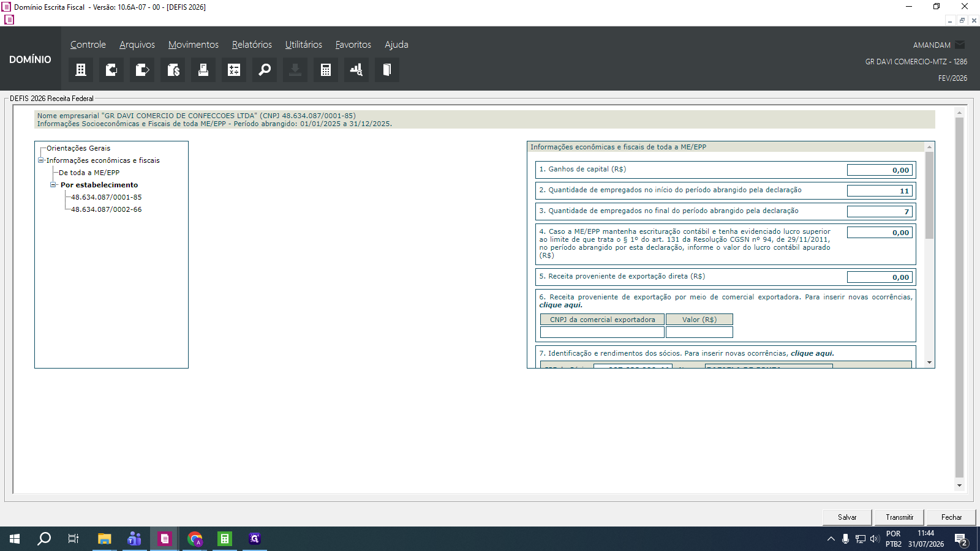980x551 pixels.
Task: Click the Windows taskbar search icon
Action: [x=44, y=539]
